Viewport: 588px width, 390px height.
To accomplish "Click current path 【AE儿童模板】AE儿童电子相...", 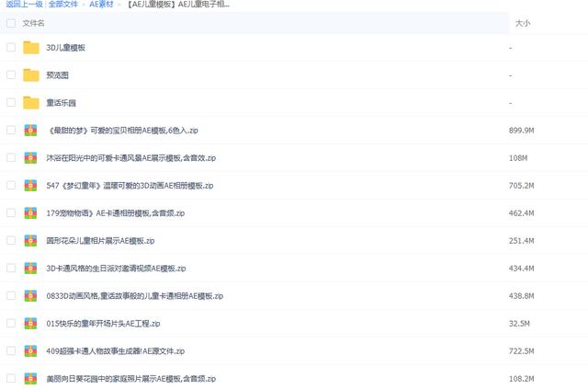I will [178, 4].
